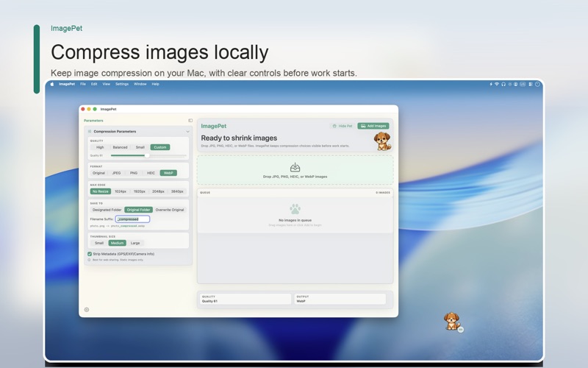Click the lightning bolt menu bar icon
This screenshot has width=588, height=368.
[491, 84]
